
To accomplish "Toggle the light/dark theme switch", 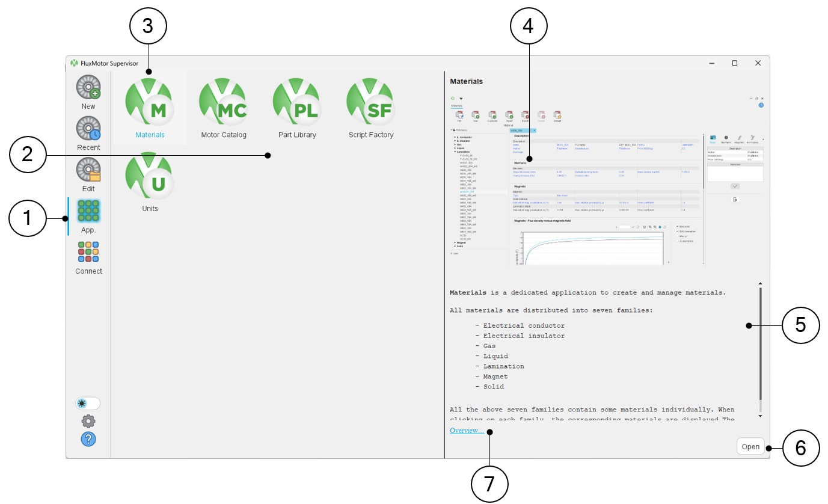I will [x=88, y=404].
